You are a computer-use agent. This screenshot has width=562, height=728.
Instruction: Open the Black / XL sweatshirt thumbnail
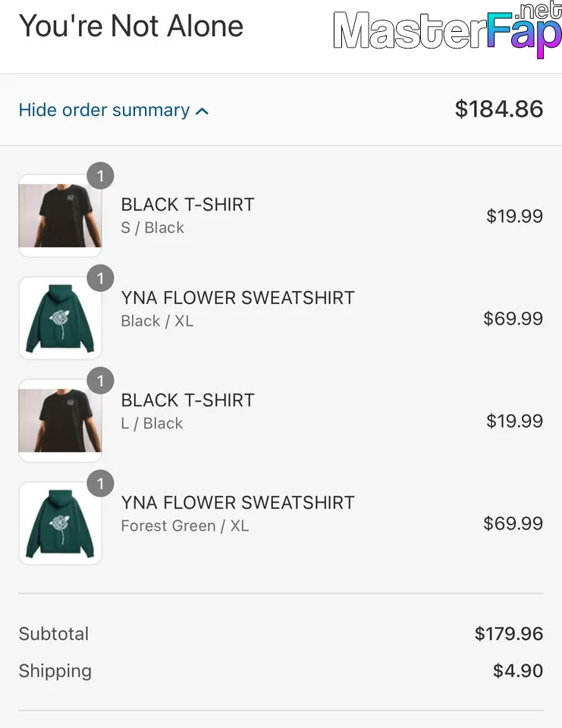click(60, 318)
